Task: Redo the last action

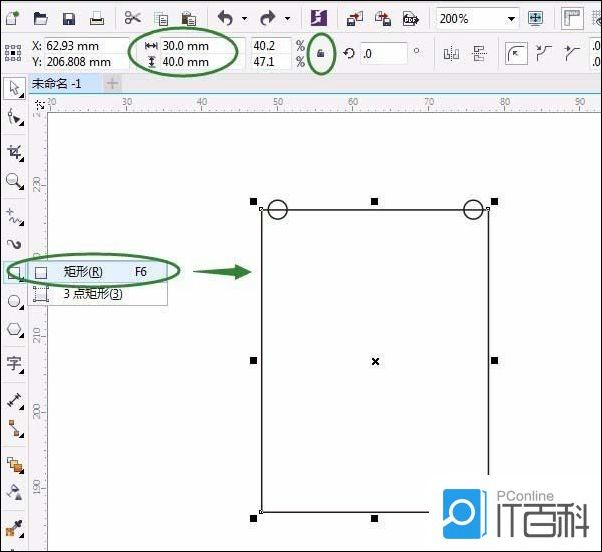Action: [268, 18]
